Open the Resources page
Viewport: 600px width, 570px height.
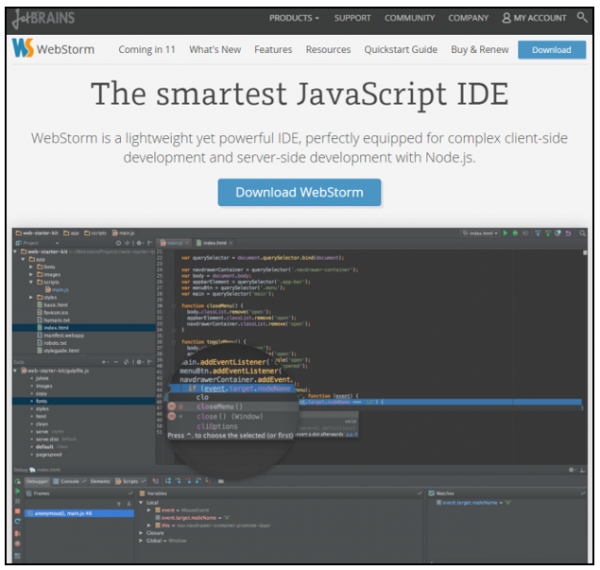click(x=328, y=49)
